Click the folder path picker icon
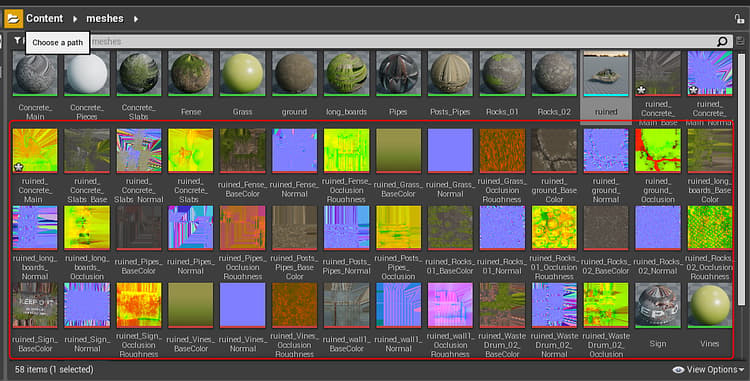This screenshot has height=381, width=750. pos(13,19)
